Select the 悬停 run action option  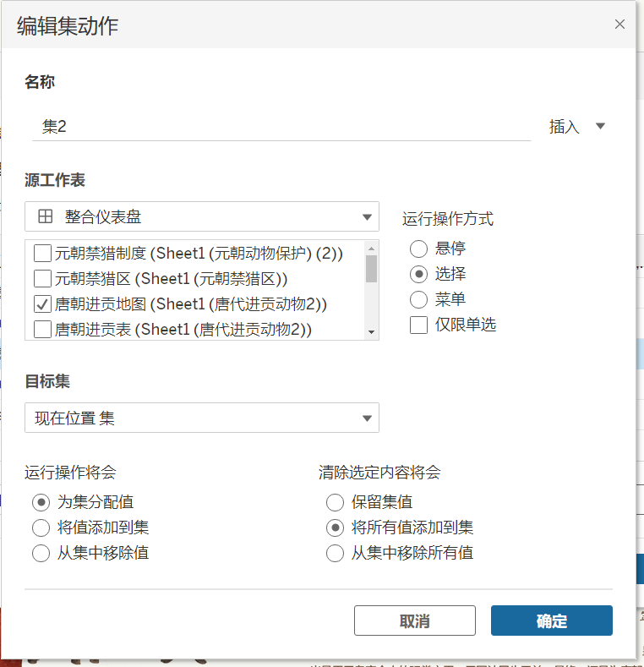(418, 249)
